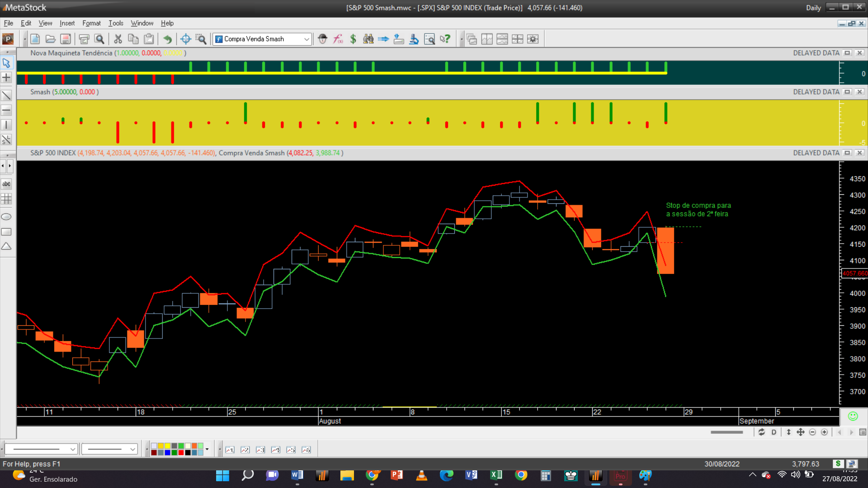
Task: Select the ellipse drawing tool
Action: [6, 217]
